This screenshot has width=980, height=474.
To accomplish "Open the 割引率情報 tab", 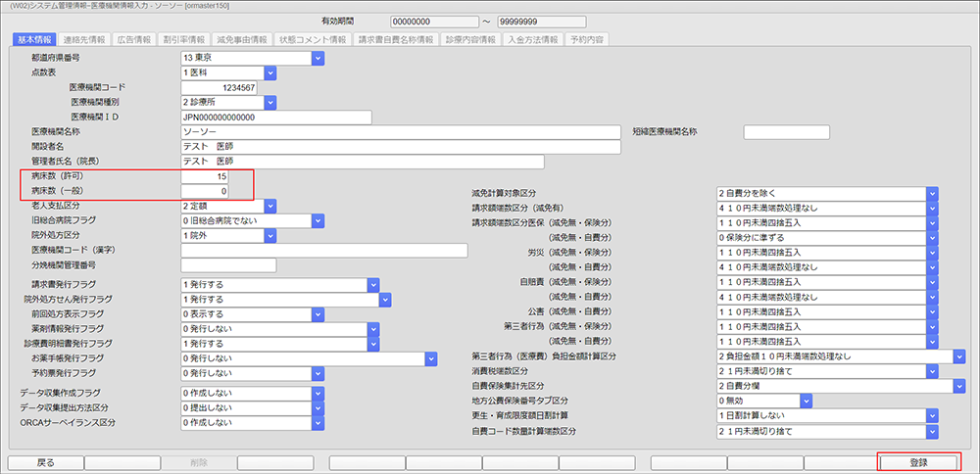I will click(184, 40).
